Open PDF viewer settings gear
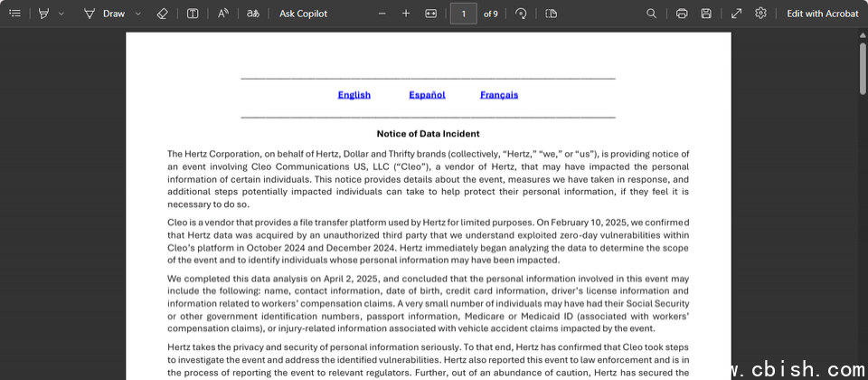Image resolution: width=868 pixels, height=380 pixels. pos(761,14)
